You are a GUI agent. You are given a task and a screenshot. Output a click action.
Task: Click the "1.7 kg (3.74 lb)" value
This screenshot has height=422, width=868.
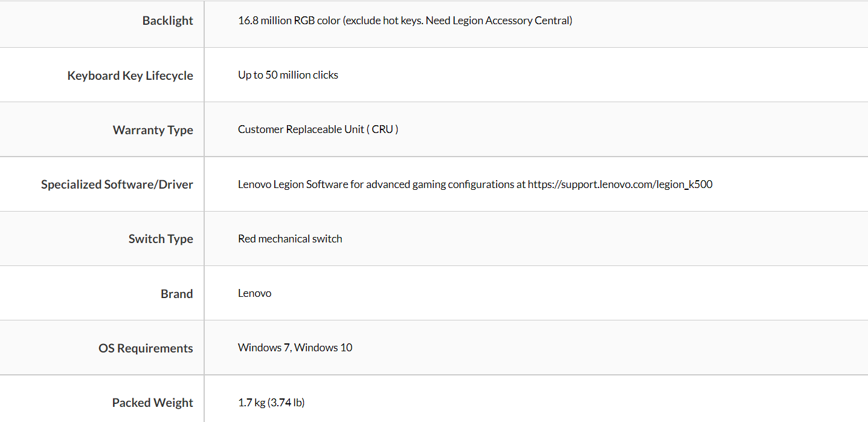(271, 402)
